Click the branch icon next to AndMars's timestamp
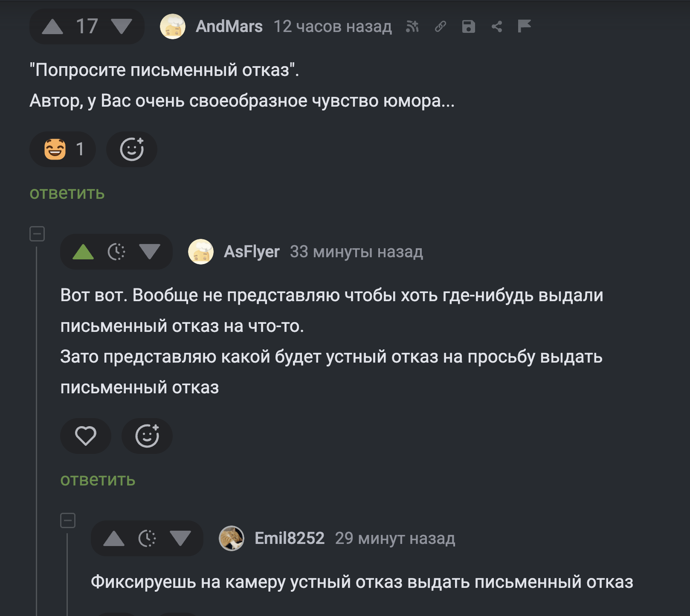Viewport: 690px width, 616px height. pyautogui.click(x=412, y=27)
